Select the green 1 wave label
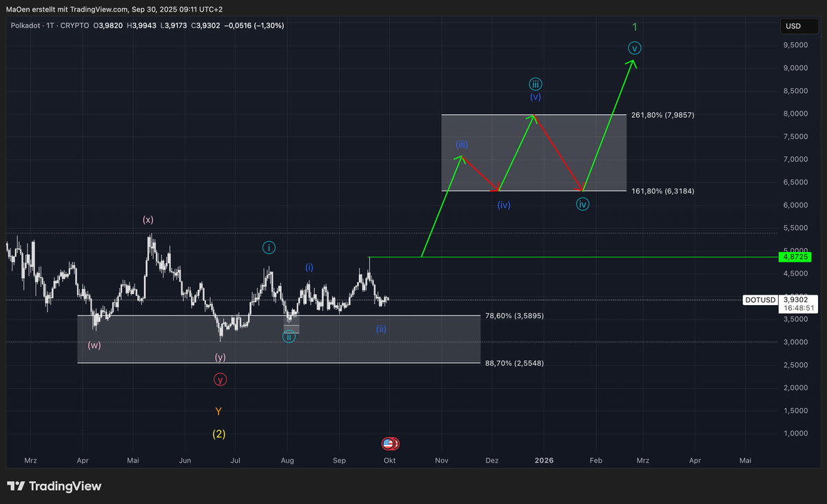827x504 pixels. pyautogui.click(x=635, y=27)
